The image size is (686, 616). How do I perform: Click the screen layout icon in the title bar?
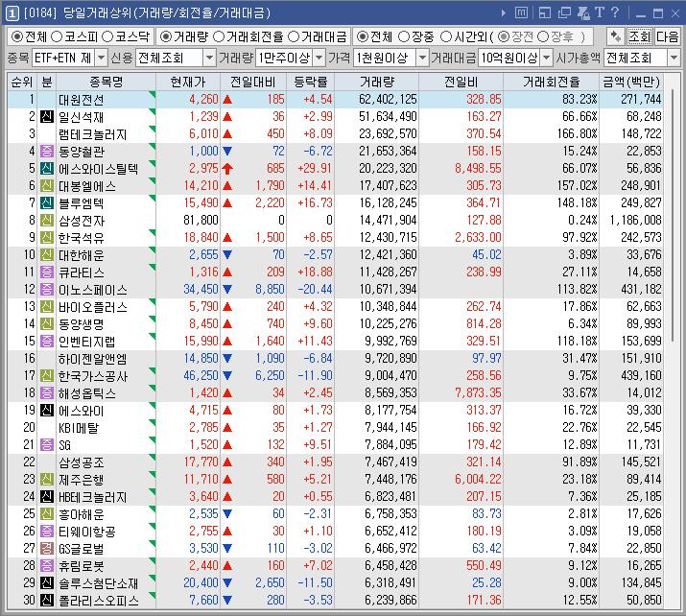click(x=545, y=13)
